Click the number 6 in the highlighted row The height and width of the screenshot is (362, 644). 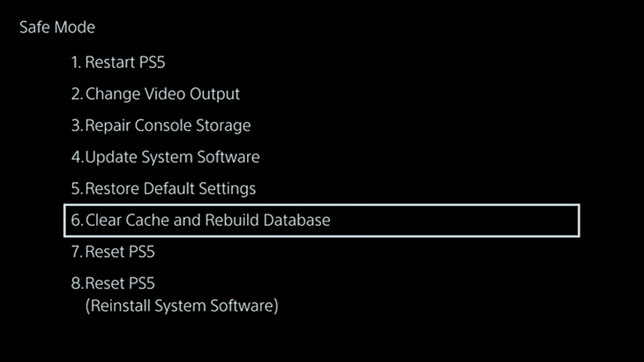[x=76, y=220]
